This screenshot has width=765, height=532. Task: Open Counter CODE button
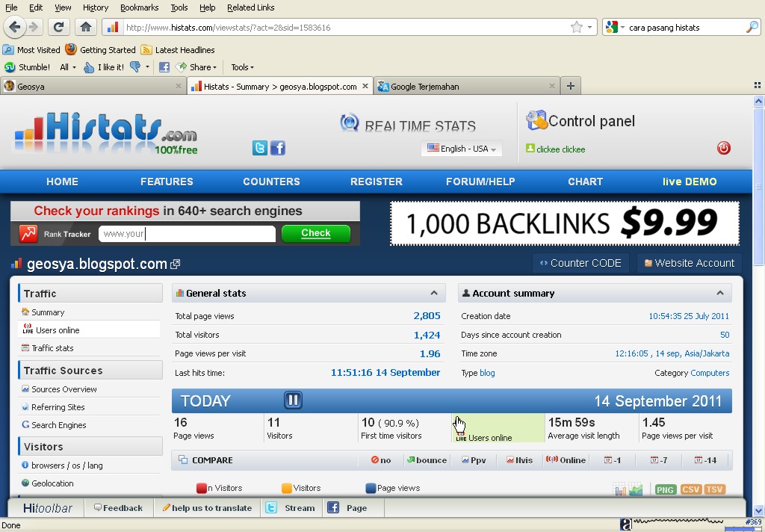click(580, 263)
